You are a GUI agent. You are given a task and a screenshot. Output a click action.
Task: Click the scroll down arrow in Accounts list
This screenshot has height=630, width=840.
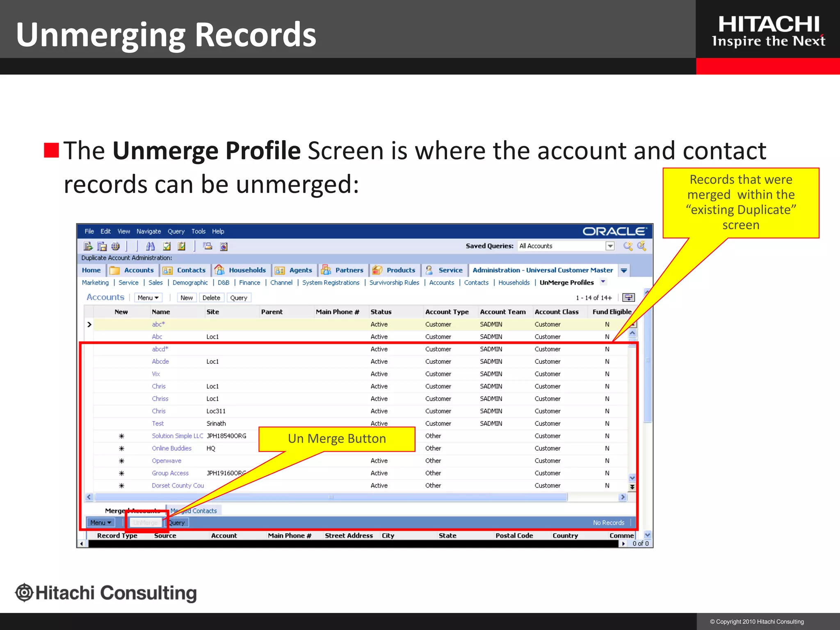pyautogui.click(x=632, y=478)
